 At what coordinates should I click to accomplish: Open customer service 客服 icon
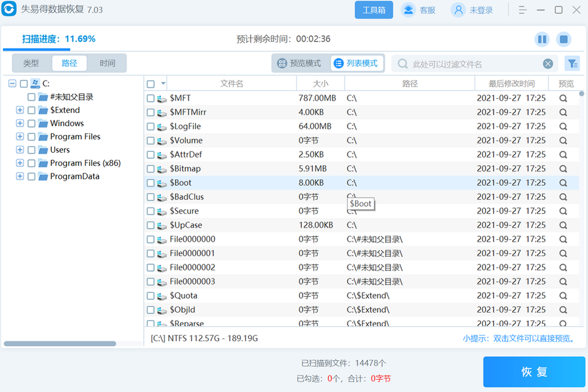point(409,10)
